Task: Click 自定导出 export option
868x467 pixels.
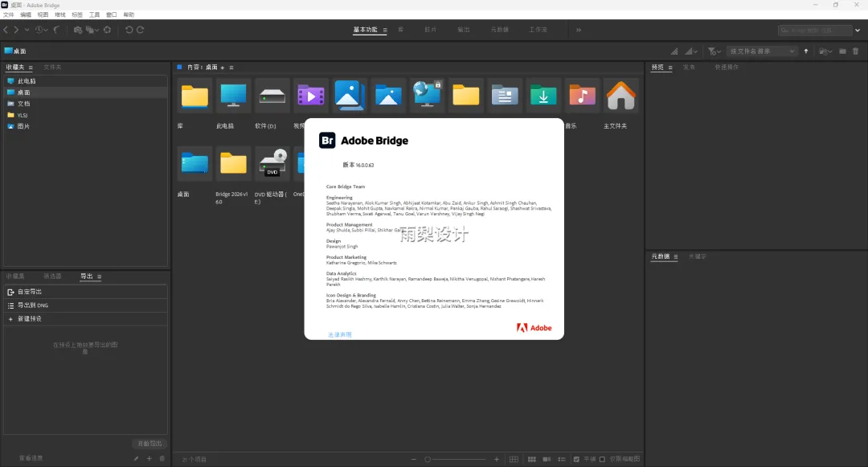Action: pos(86,292)
